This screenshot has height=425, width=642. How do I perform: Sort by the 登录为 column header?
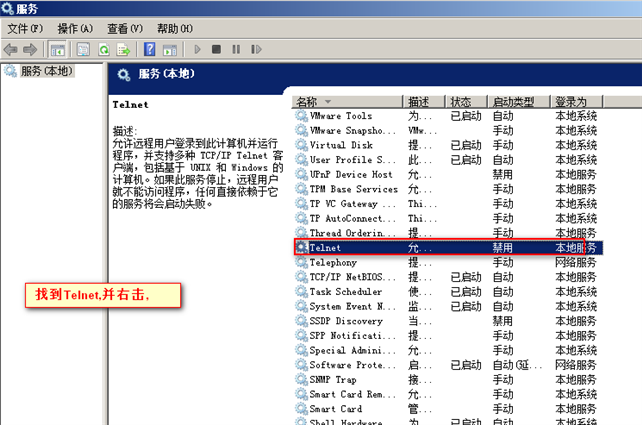coord(576,102)
